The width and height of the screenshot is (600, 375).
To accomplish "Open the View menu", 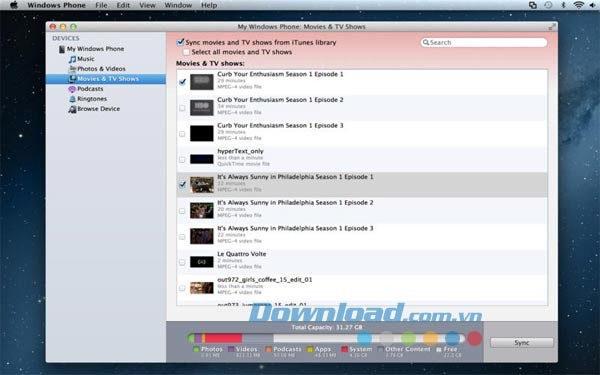I will [x=147, y=5].
